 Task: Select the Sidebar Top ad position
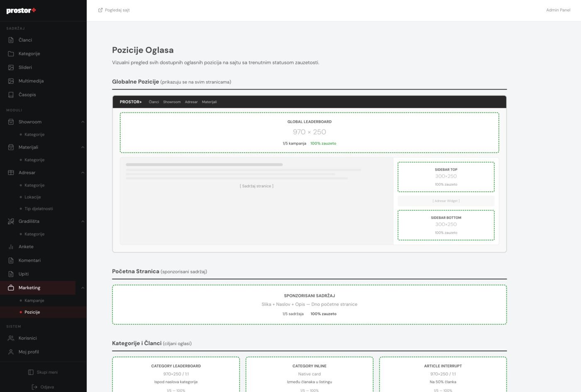pos(446,177)
